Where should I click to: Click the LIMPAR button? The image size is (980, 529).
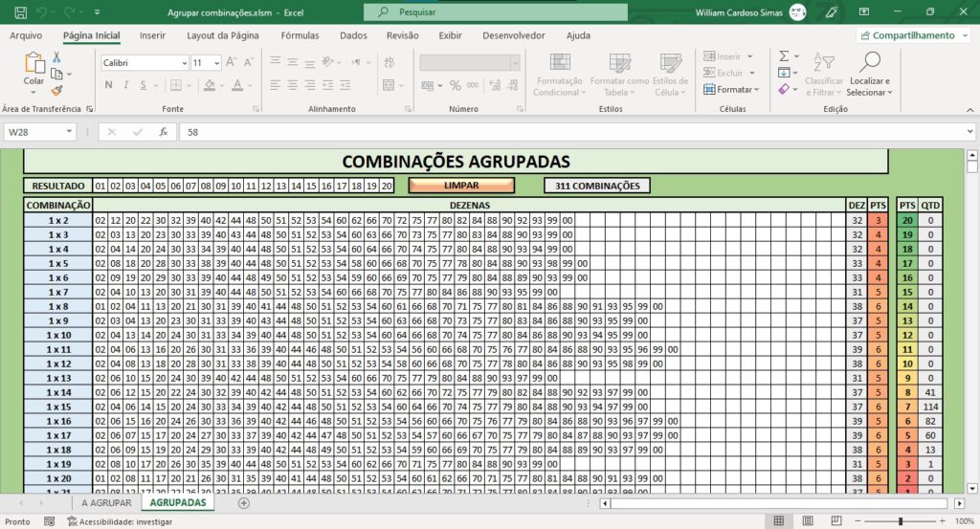[461, 186]
